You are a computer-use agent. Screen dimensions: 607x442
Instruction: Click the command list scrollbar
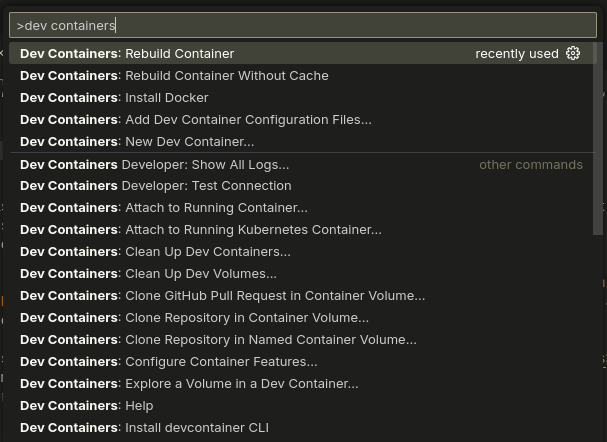click(x=599, y=140)
